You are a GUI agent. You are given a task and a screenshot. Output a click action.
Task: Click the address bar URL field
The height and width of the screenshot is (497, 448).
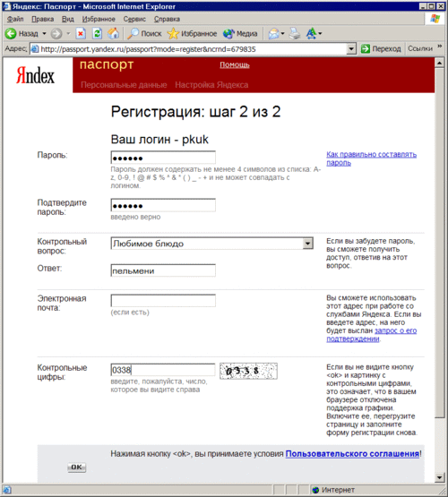coord(193,49)
